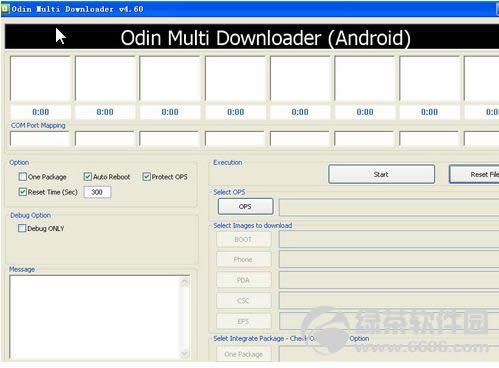Enable the One Package checkbox
This screenshot has width=499, height=368.
(x=23, y=177)
